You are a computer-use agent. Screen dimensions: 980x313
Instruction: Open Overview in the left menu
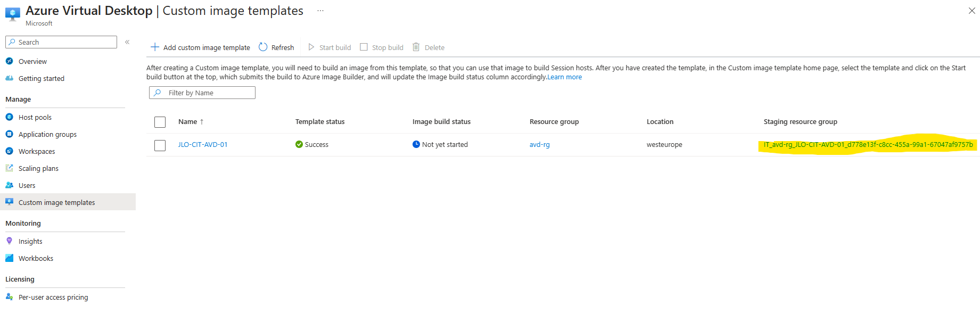(32, 61)
